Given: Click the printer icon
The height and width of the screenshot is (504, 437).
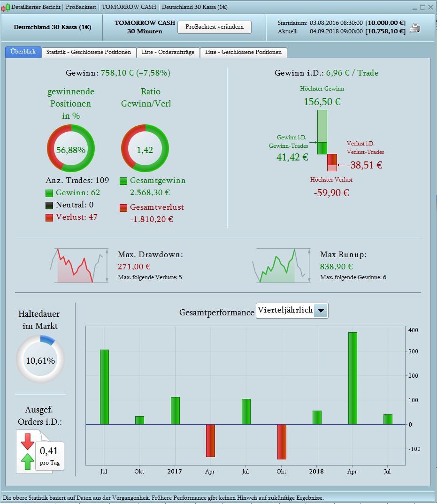Looking at the screenshot, I should pos(415,28).
